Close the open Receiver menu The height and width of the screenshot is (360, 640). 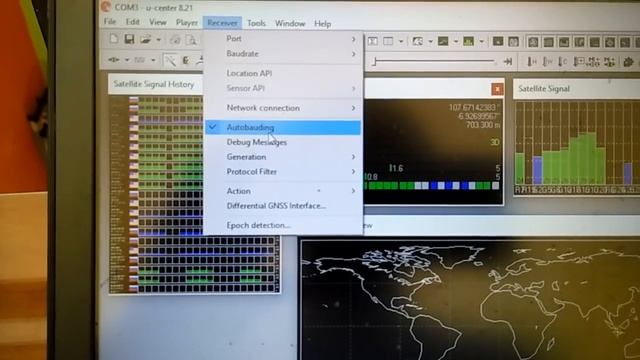222,23
